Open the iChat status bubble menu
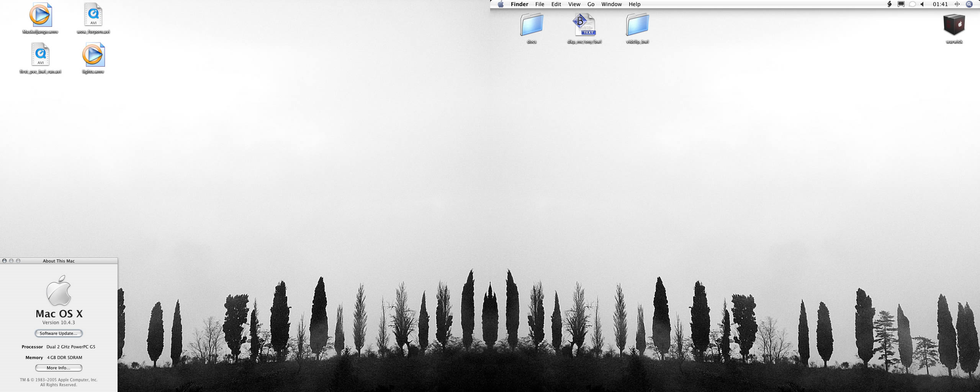The height and width of the screenshot is (392, 980). click(x=912, y=4)
